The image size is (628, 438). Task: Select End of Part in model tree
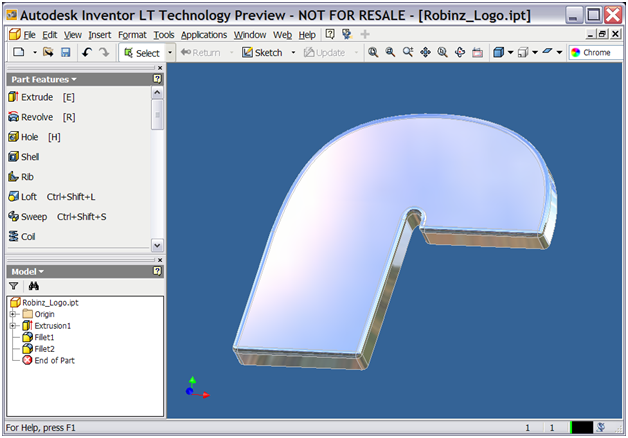[48, 360]
